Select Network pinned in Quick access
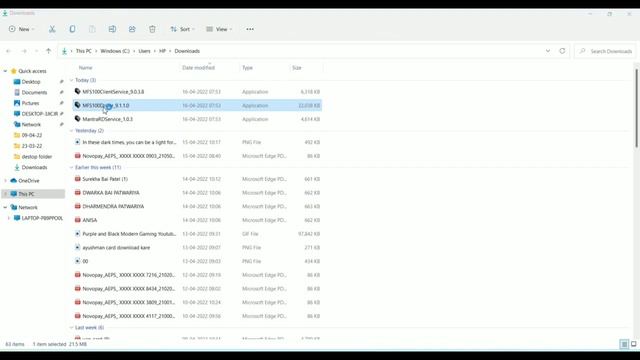Viewport: 640px width, 360px height. coord(31,124)
